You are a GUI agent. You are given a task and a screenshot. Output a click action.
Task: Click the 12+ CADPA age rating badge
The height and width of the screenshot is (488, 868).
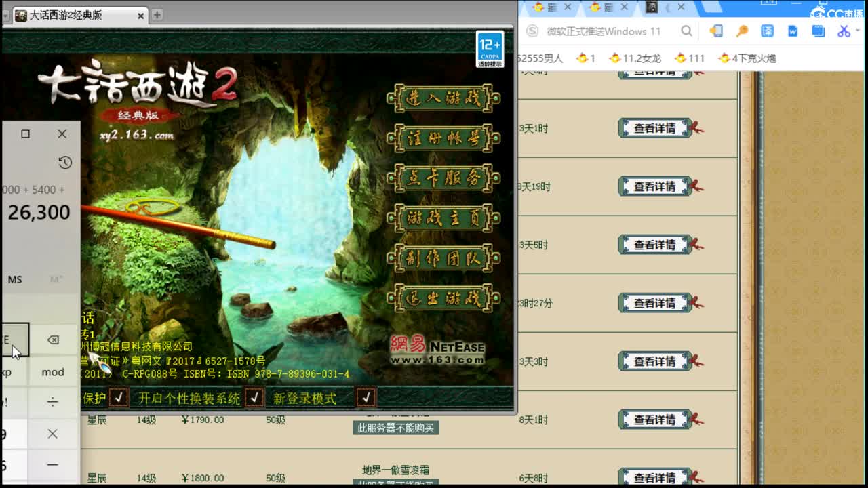click(x=490, y=49)
